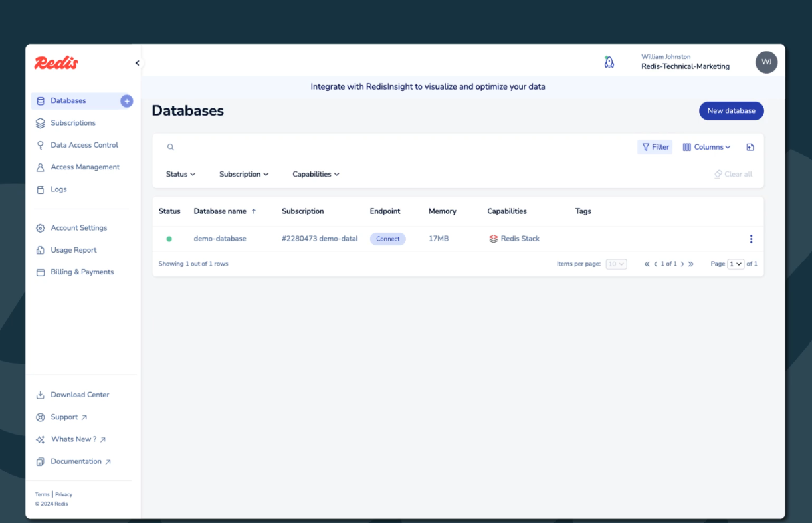The image size is (812, 523).
Task: Open Account Settings in the sidebar
Action: pos(79,228)
